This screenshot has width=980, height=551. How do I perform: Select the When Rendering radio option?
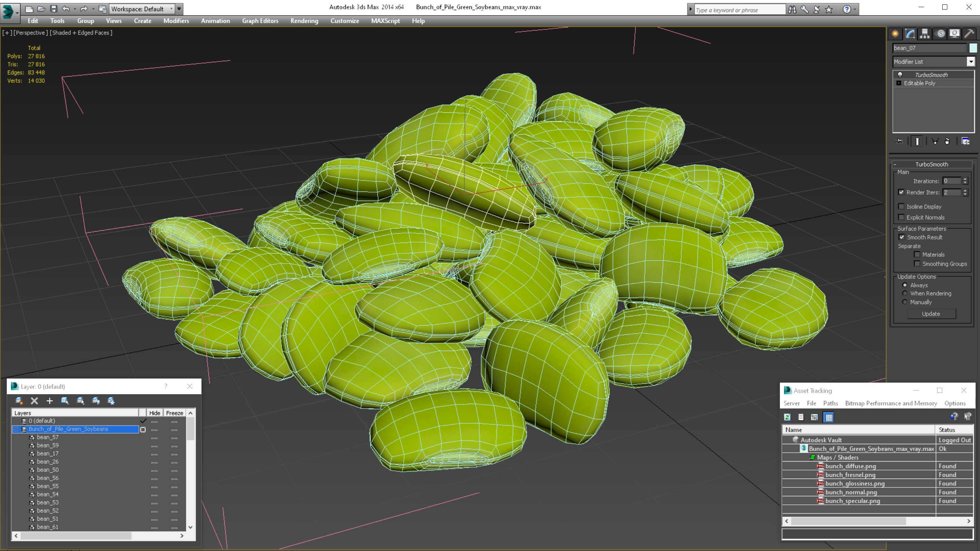(x=905, y=293)
